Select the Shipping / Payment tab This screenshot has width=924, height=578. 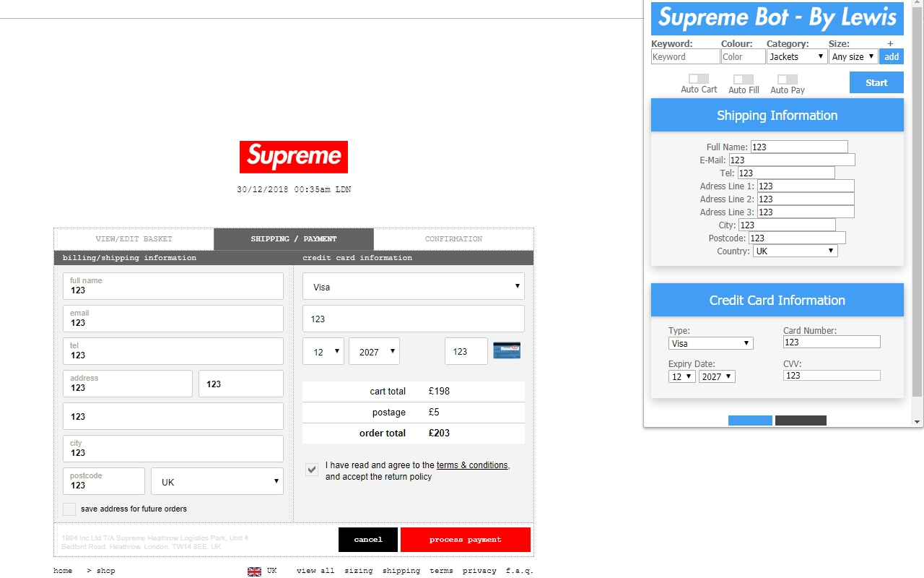click(294, 239)
